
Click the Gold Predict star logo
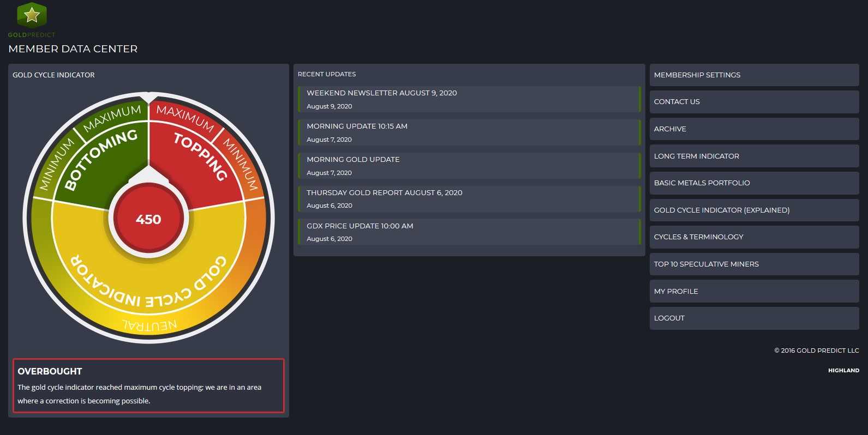32,15
